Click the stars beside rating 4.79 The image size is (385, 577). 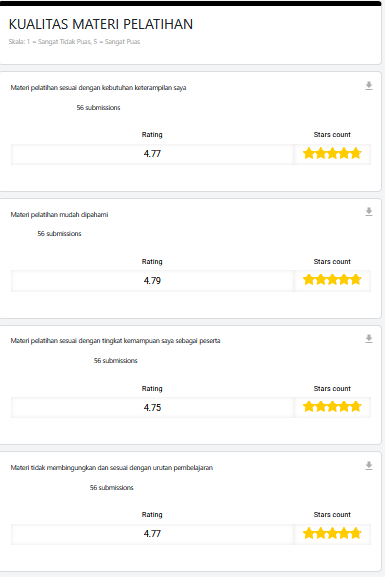point(332,280)
